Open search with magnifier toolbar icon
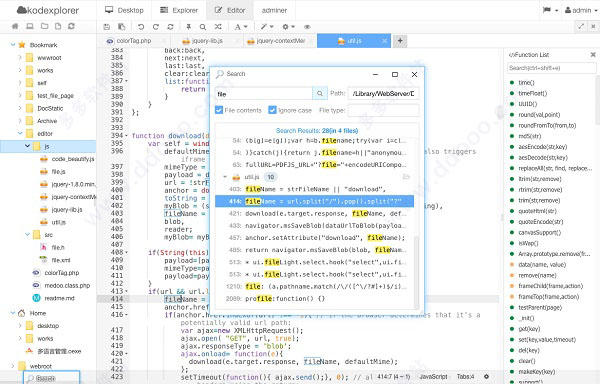The width and height of the screenshot is (600, 384). tap(203, 27)
